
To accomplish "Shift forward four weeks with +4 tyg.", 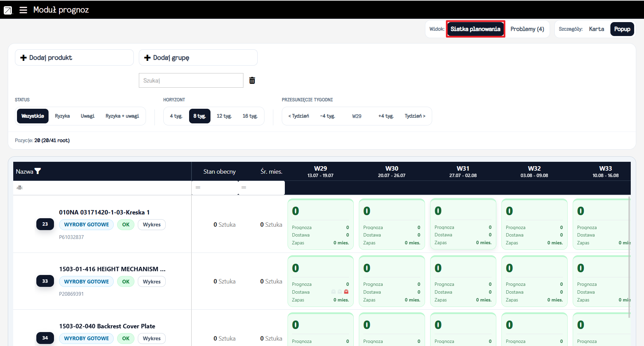I will coord(386,116).
